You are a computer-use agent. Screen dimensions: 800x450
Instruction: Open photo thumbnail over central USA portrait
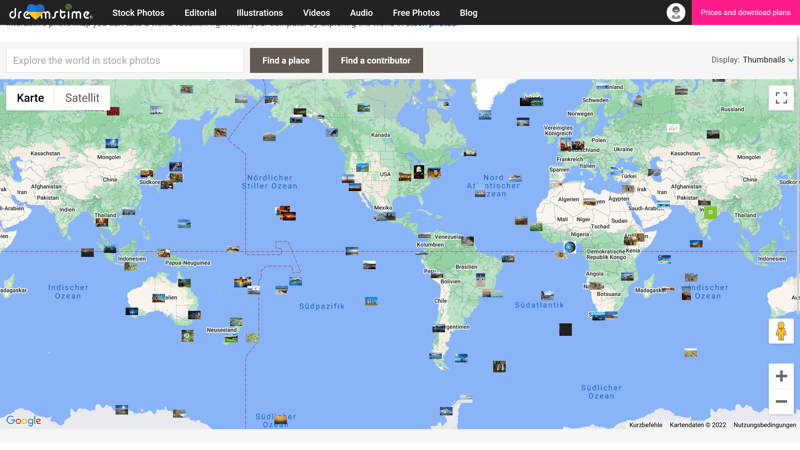point(418,171)
